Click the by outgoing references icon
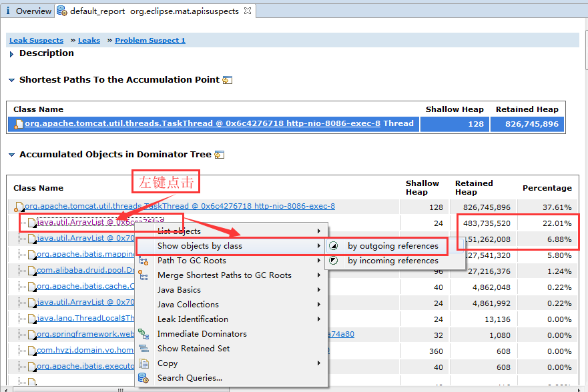588x392 pixels. tap(334, 246)
